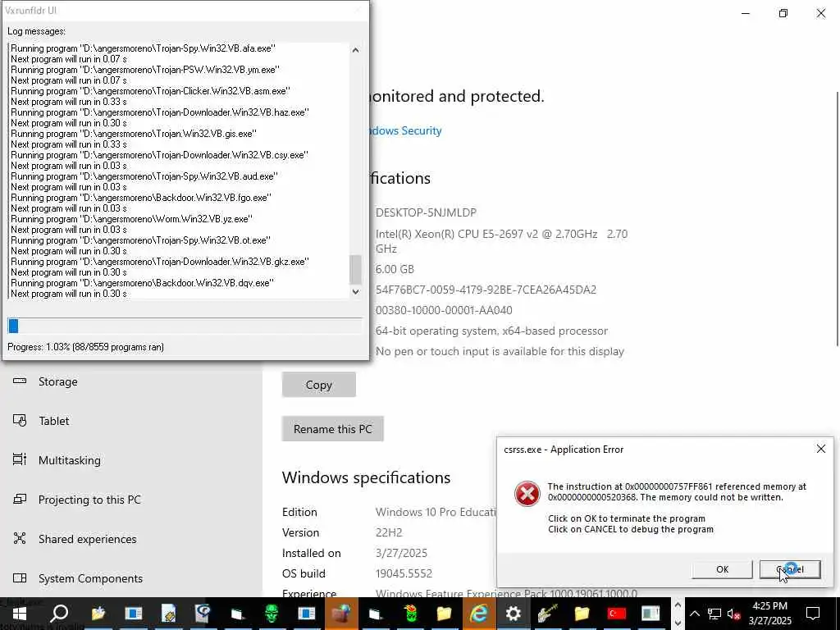Viewport: 840px width, 630px height.
Task: Select Storage icon in Settings sidebar
Action: click(x=20, y=381)
